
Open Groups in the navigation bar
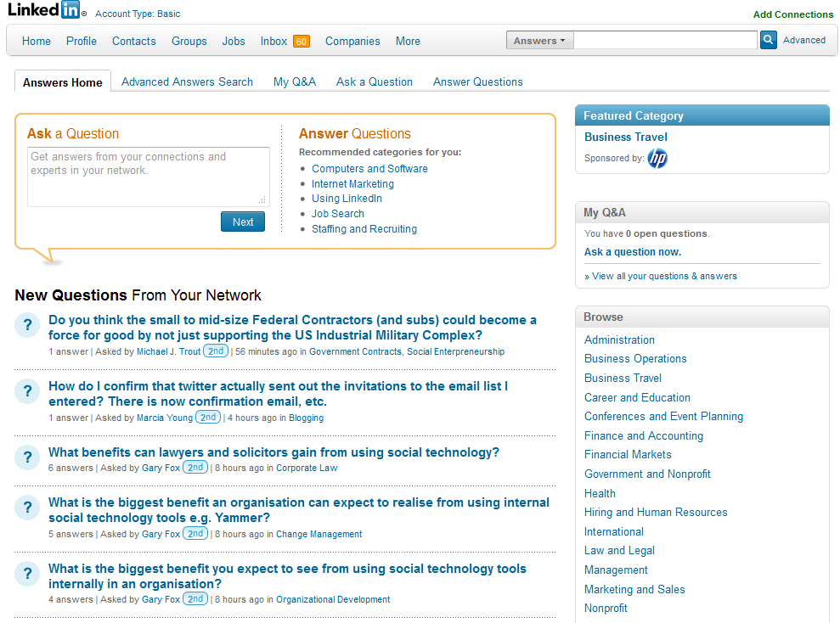(x=189, y=42)
